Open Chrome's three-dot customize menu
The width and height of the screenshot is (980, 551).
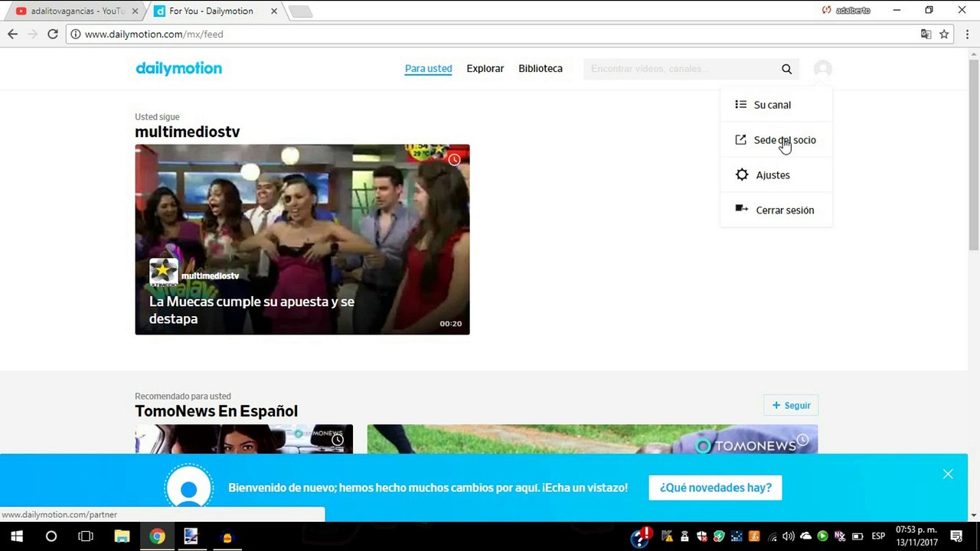966,34
